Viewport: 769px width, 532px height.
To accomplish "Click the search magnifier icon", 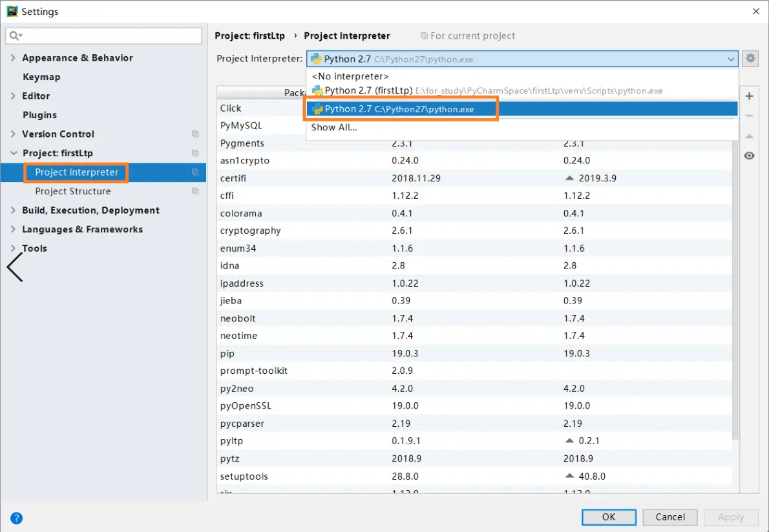I will (x=15, y=36).
